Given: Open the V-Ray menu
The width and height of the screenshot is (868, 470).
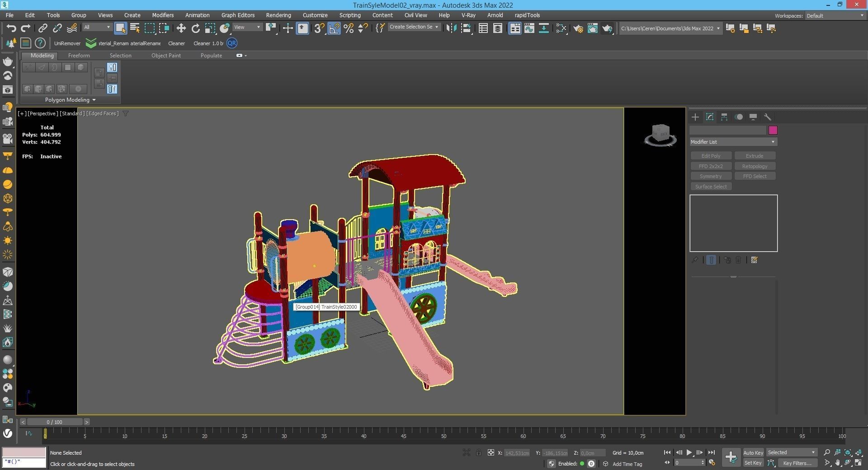Looking at the screenshot, I should click(x=468, y=15).
